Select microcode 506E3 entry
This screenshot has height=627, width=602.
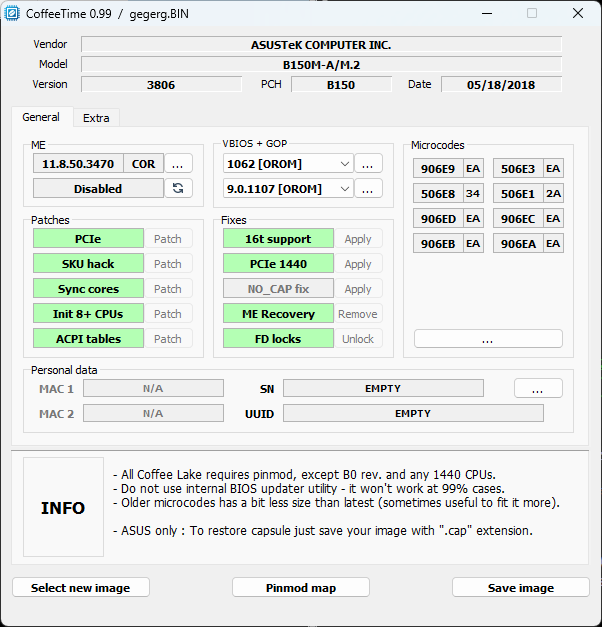(528, 168)
